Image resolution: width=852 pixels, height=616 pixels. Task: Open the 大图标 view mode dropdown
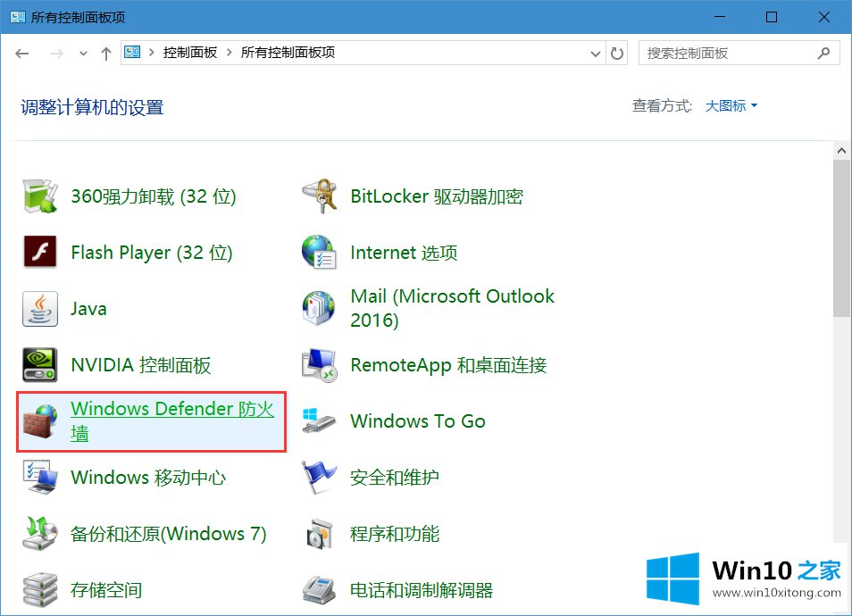coord(731,106)
